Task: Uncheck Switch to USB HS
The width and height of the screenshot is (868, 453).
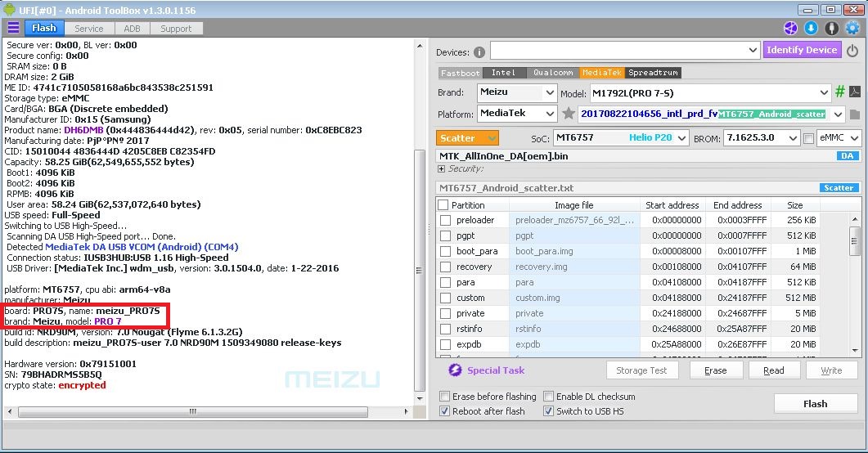Action: click(x=548, y=411)
